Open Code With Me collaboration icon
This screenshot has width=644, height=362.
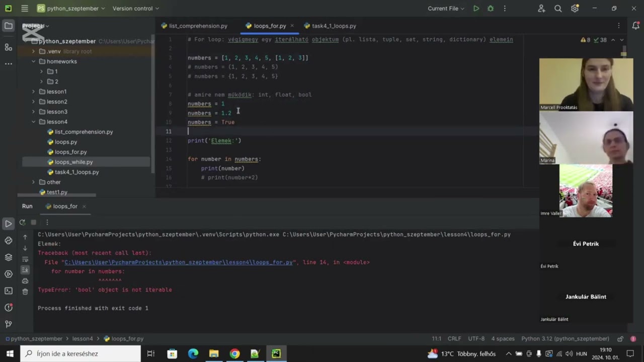pyautogui.click(x=541, y=9)
